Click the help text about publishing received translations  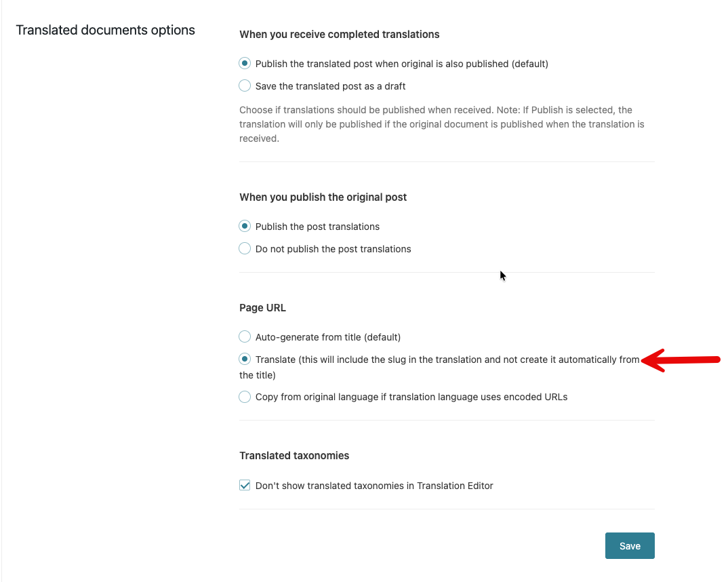tap(441, 124)
